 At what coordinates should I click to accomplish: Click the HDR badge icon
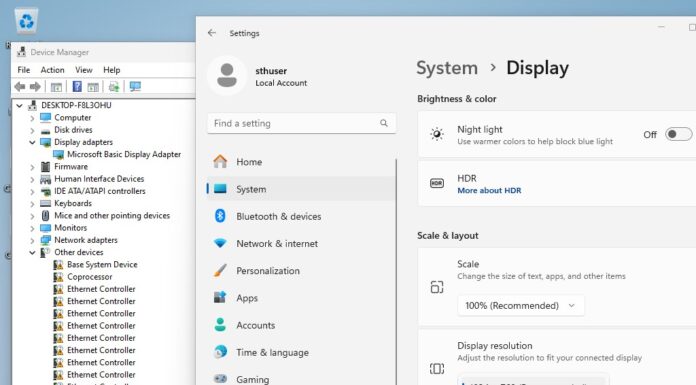point(437,183)
